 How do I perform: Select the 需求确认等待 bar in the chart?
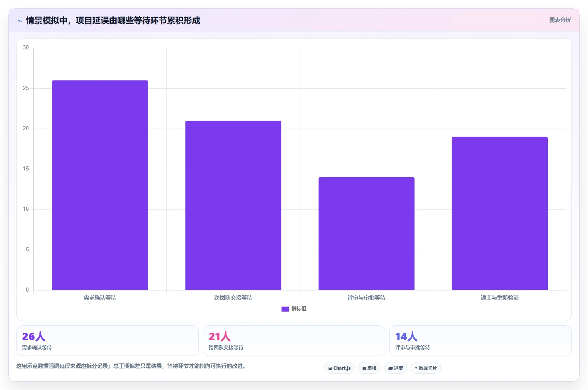tap(100, 185)
